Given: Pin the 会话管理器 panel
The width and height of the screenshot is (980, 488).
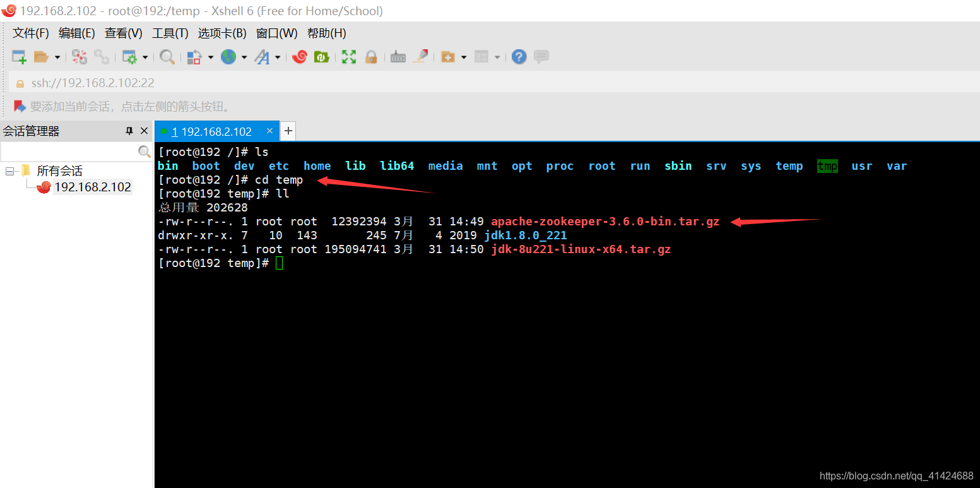Looking at the screenshot, I should [129, 131].
